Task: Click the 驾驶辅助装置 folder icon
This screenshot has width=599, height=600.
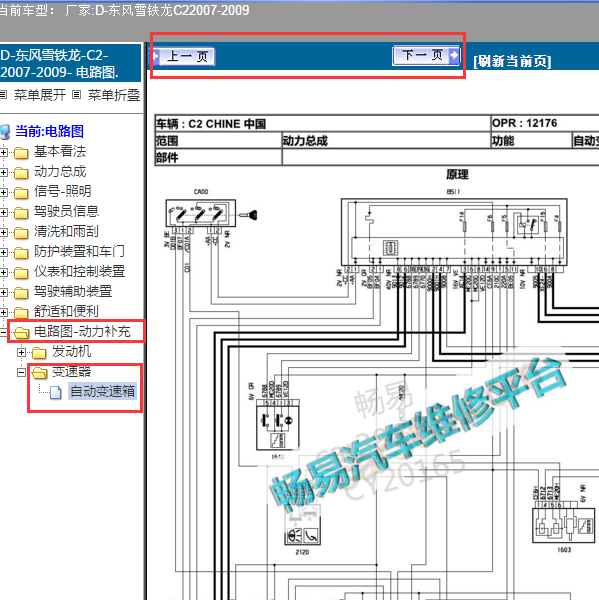Action: 21,293
